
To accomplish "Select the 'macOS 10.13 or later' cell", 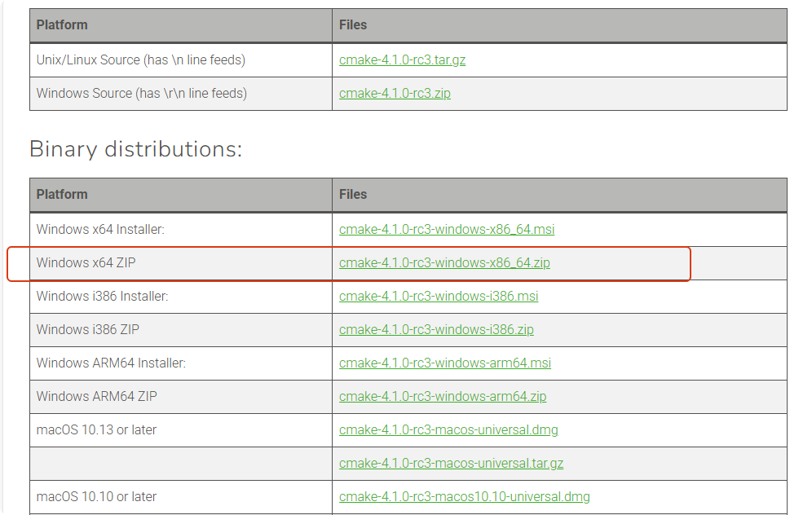I will 181,430.
